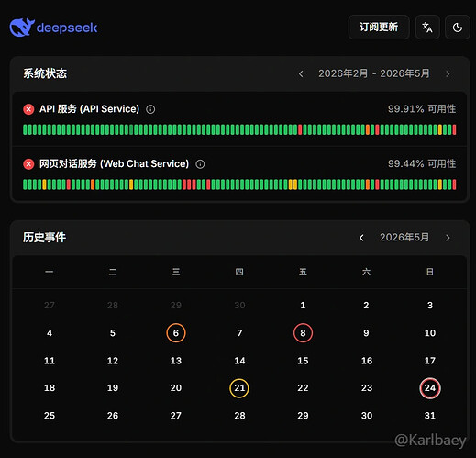Click the first yellow bar in Web Chat timeline
Image resolution: width=476 pixels, height=458 pixels.
click(44, 184)
